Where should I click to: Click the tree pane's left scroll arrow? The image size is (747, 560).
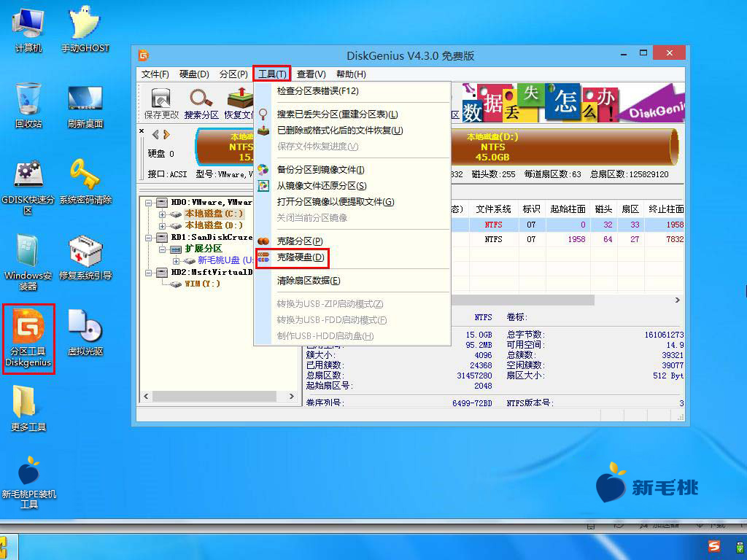146,396
